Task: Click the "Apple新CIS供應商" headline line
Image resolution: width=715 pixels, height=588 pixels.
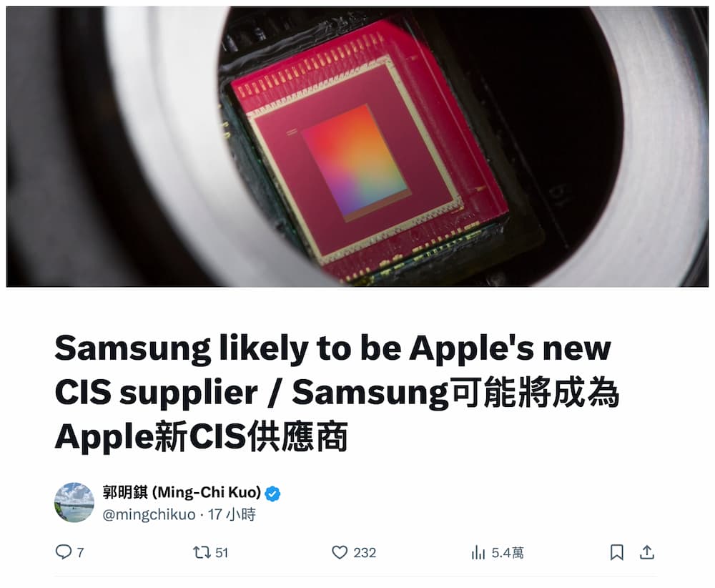Action: pyautogui.click(x=201, y=437)
